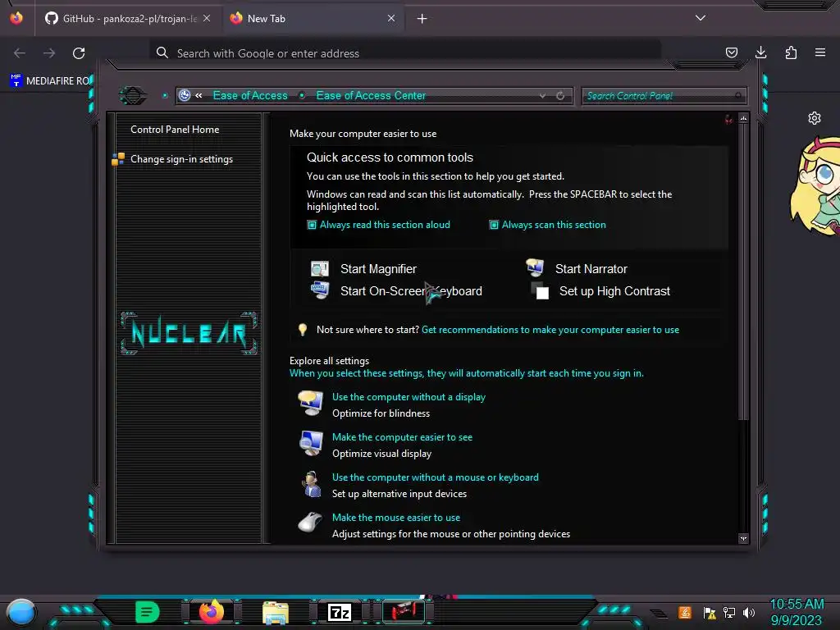Click the red taskbar app icon
The height and width of the screenshot is (630, 840).
click(x=404, y=612)
